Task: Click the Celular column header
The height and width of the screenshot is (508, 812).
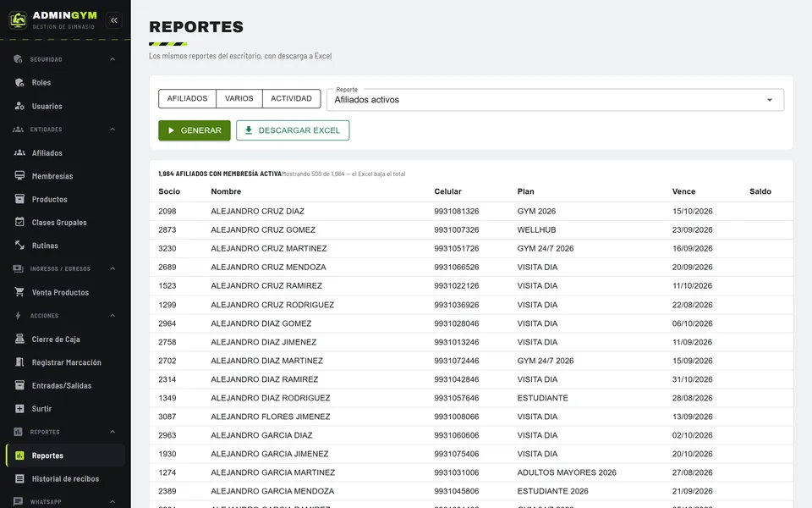Action: [448, 191]
